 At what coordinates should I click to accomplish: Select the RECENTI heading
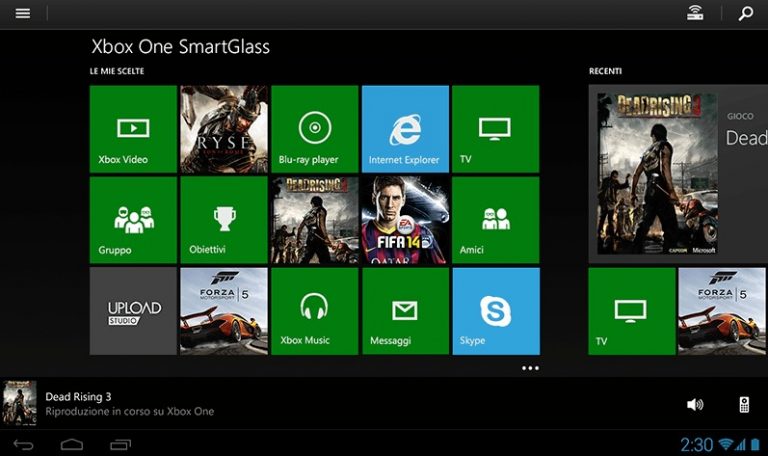(605, 71)
